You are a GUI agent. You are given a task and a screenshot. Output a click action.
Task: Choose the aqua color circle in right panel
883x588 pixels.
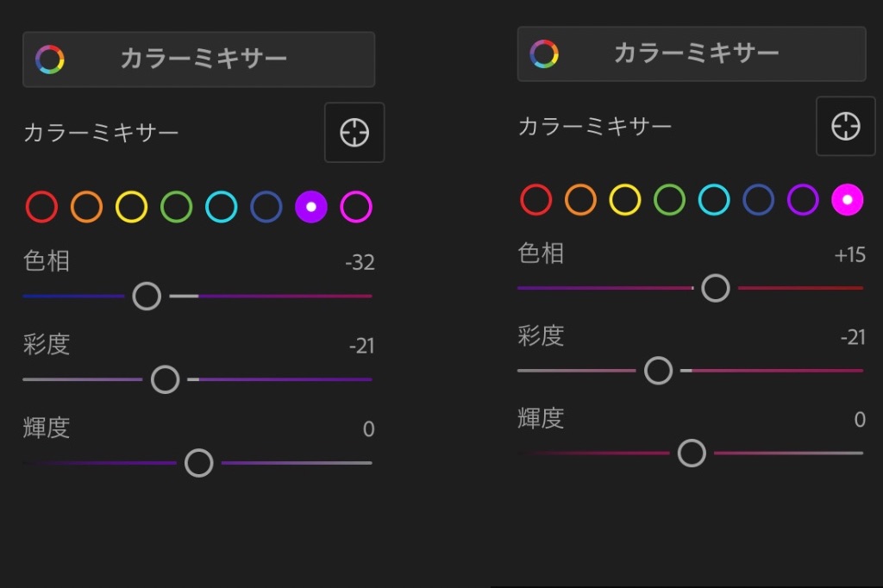click(x=714, y=199)
